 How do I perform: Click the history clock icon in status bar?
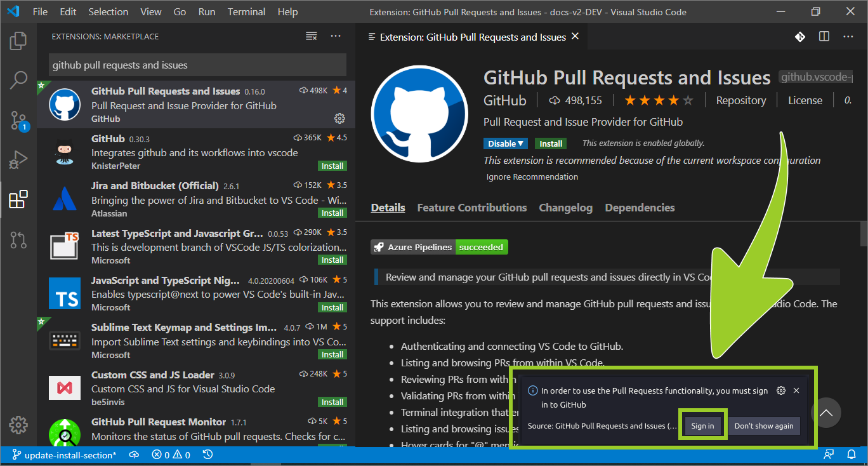pyautogui.click(x=207, y=455)
